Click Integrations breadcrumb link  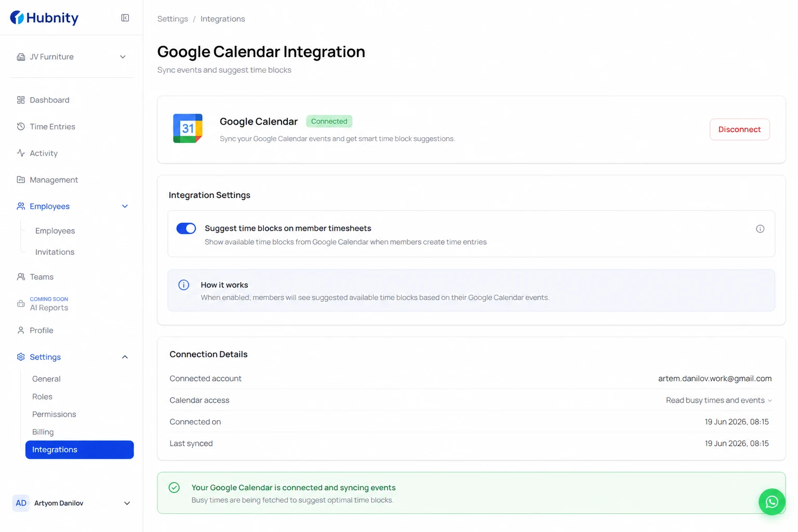pyautogui.click(x=222, y=19)
